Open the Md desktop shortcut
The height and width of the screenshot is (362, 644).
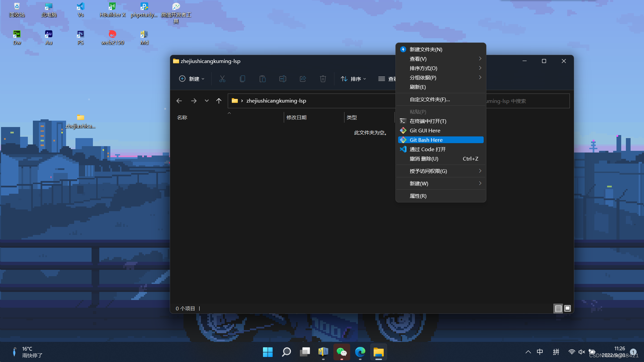pyautogui.click(x=144, y=38)
